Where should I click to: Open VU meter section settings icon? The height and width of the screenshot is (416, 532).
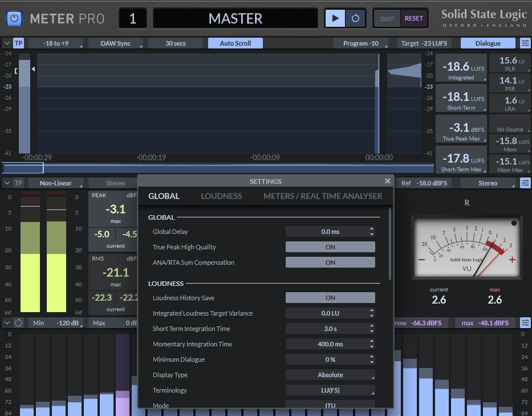coord(525,183)
